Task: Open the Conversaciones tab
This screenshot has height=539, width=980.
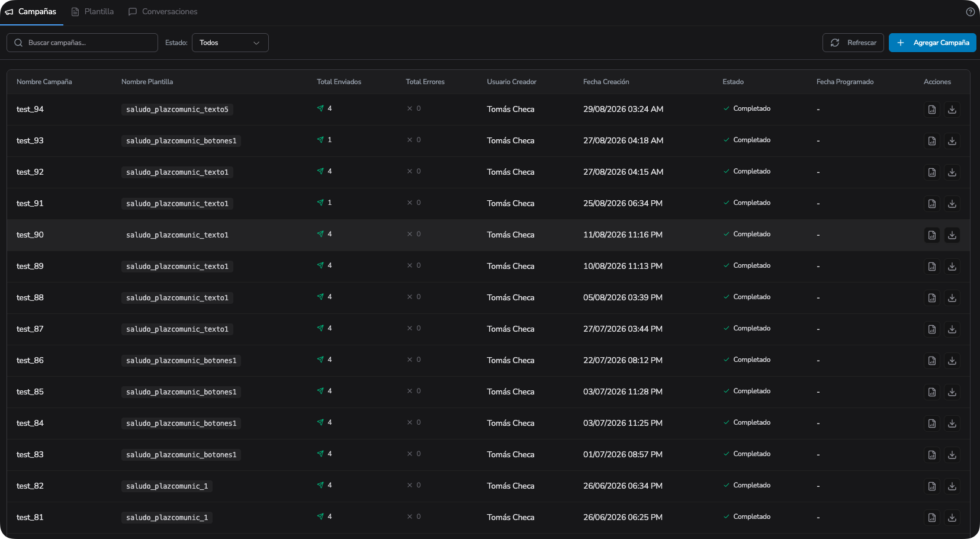Action: tap(163, 12)
